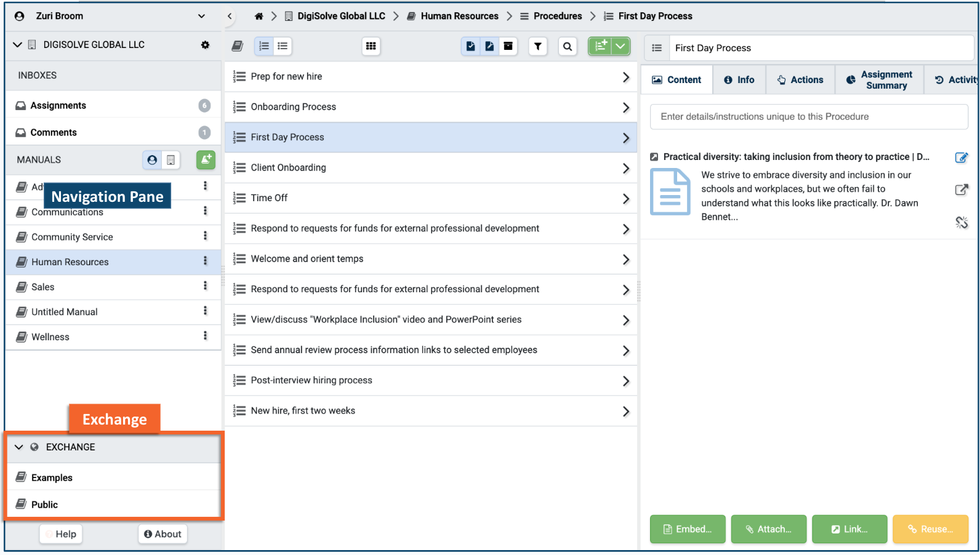The width and height of the screenshot is (980, 555).
Task: Open the filter funnel in the toolbar
Action: tap(537, 46)
